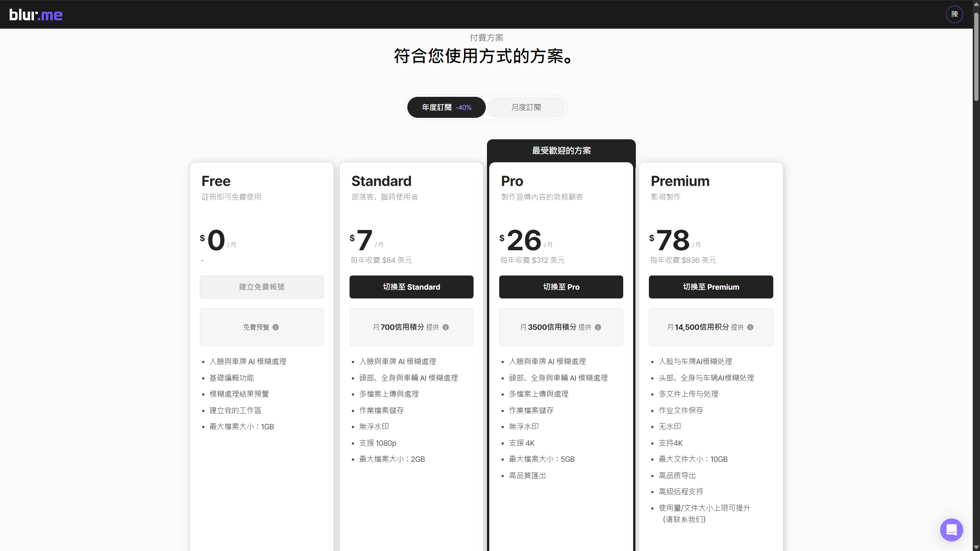Click 部落客、臨時使用者 subtitle
This screenshot has width=980, height=551.
385,197
